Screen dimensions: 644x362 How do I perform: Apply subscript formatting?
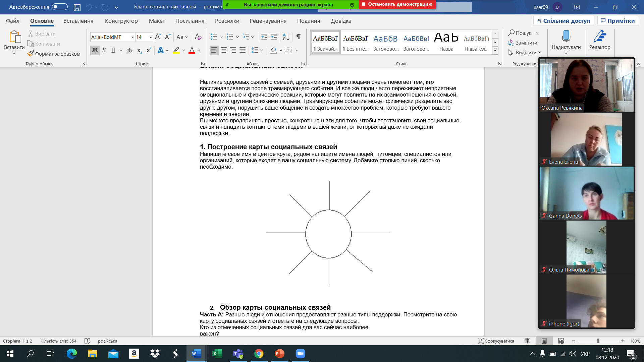click(139, 50)
